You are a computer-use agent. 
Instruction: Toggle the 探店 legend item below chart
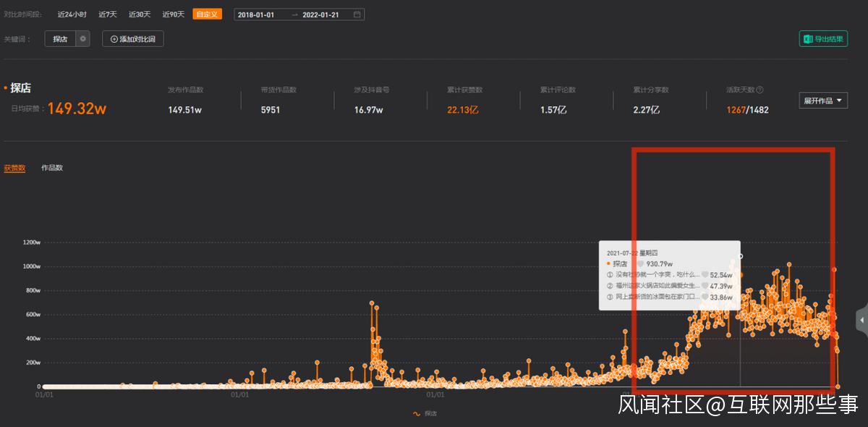425,413
